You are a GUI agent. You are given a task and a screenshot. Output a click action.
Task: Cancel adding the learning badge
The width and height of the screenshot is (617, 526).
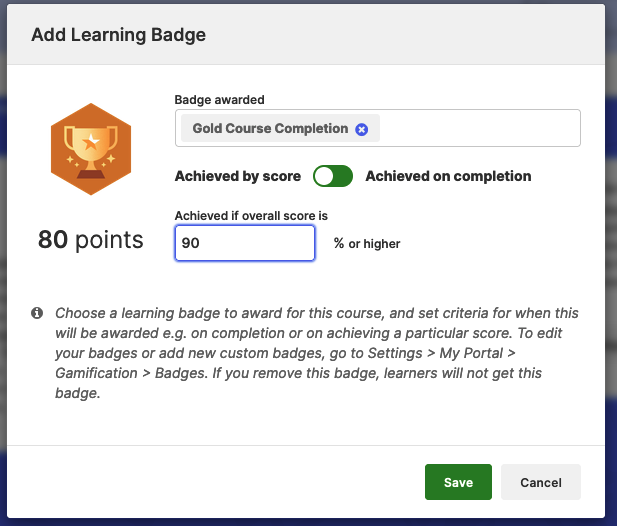[541, 482]
